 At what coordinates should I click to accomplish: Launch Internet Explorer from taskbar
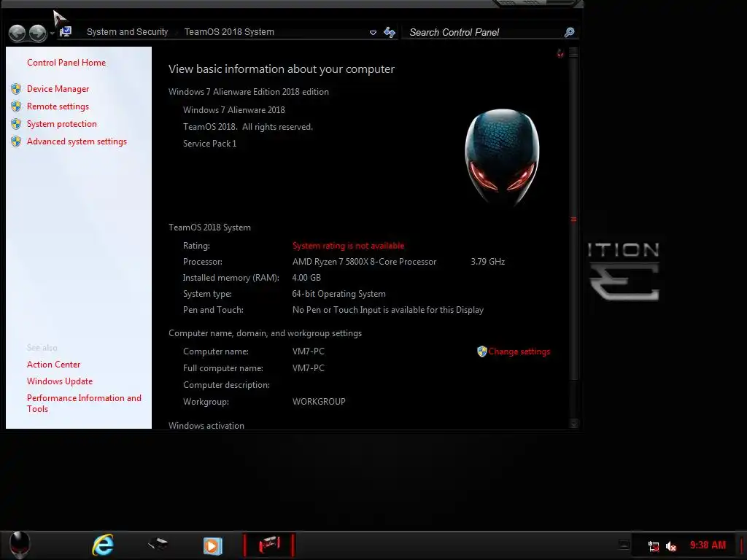tap(103, 545)
